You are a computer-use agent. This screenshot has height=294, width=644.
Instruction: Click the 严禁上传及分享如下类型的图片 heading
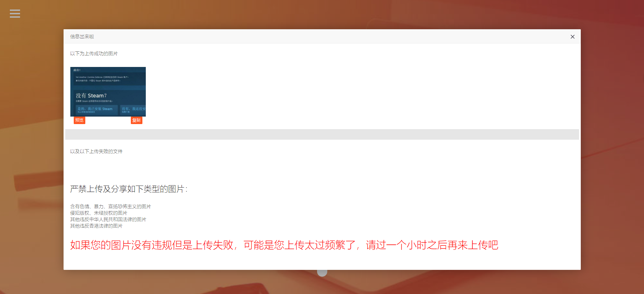pos(129,189)
